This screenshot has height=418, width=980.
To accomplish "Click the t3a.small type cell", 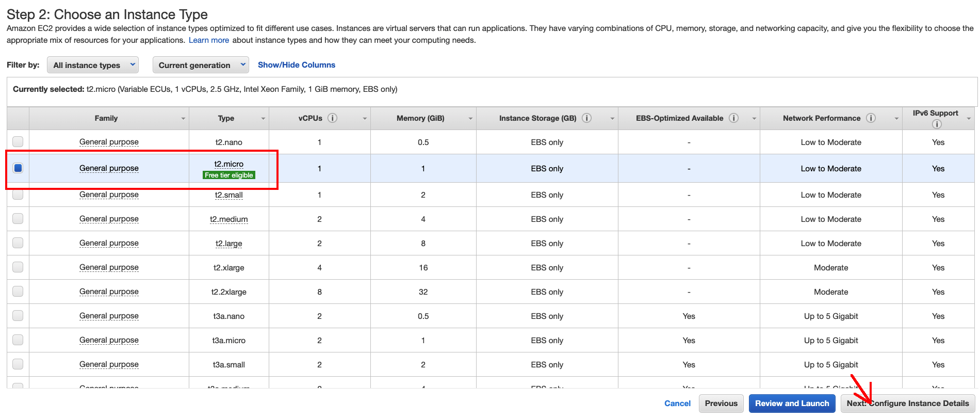I will tap(229, 365).
